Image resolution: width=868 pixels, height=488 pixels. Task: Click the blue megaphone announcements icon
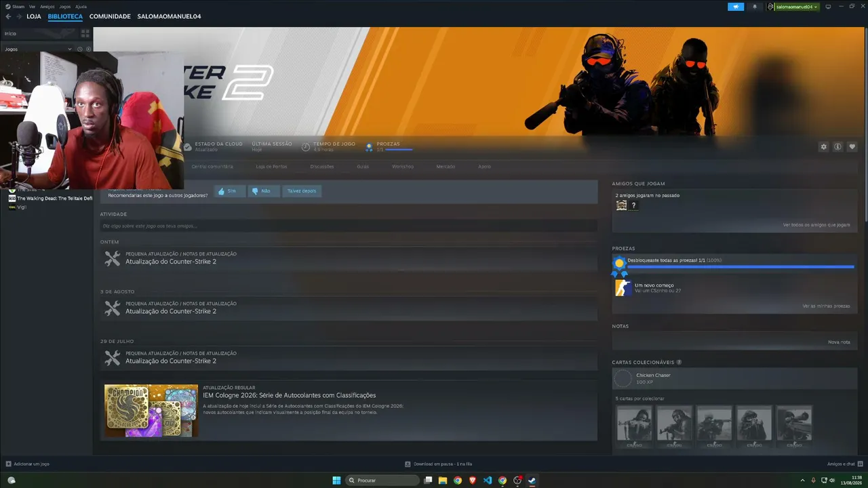point(736,7)
